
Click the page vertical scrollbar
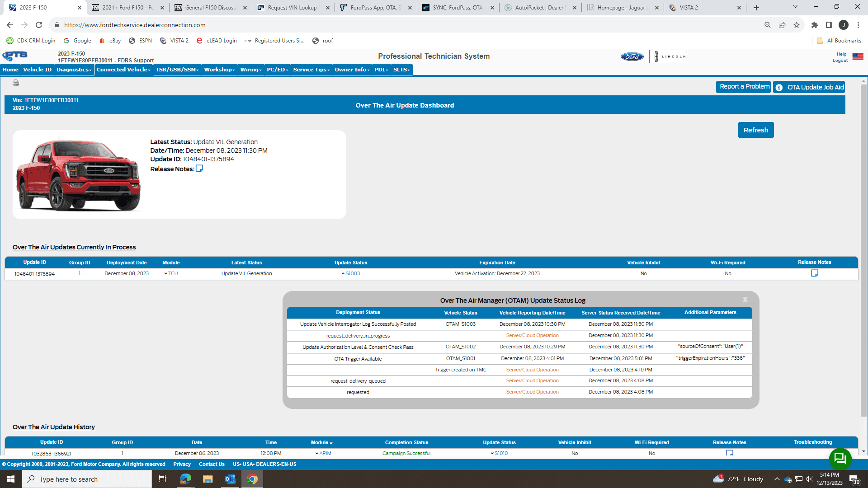click(863, 249)
